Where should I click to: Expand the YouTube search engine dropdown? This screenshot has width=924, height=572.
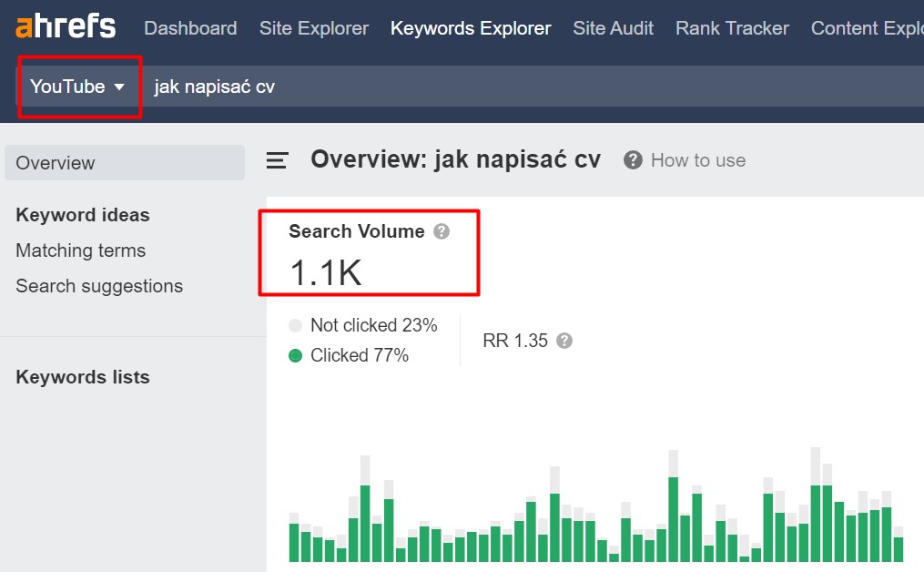[x=78, y=87]
